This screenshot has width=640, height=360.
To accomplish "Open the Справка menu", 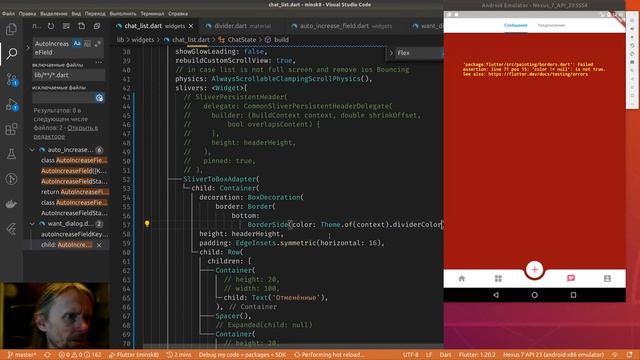I will pos(178,13).
